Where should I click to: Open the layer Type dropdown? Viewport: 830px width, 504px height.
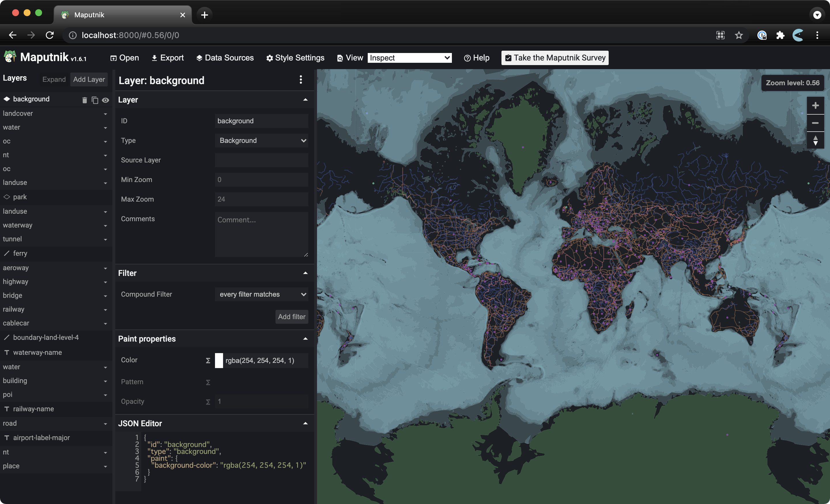[x=262, y=140]
